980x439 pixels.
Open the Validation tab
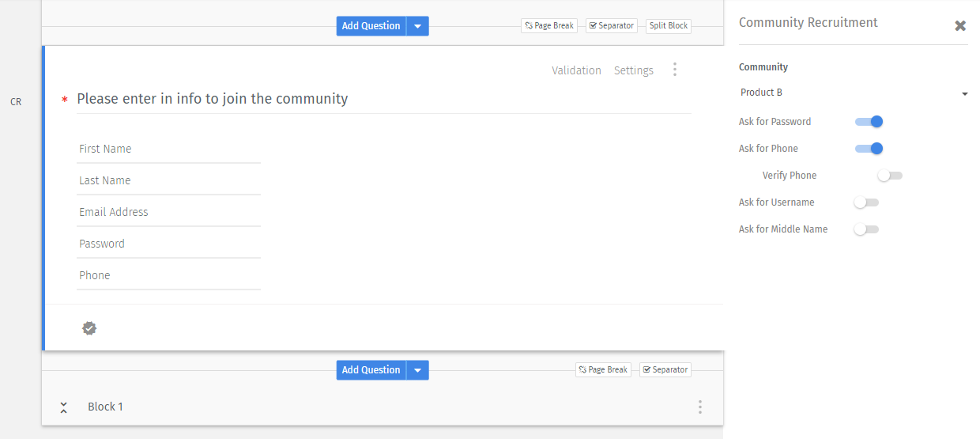(576, 70)
